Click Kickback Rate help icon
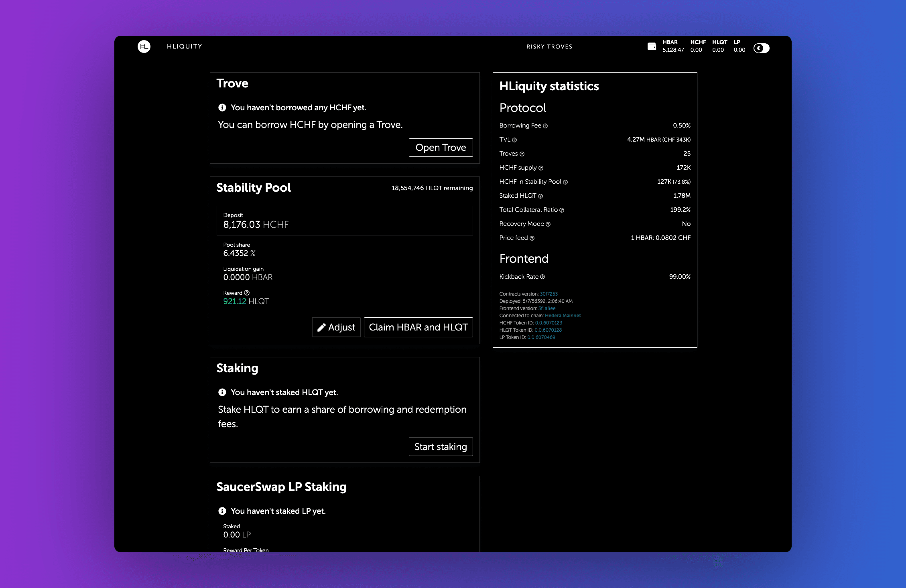The image size is (906, 588). tap(542, 277)
